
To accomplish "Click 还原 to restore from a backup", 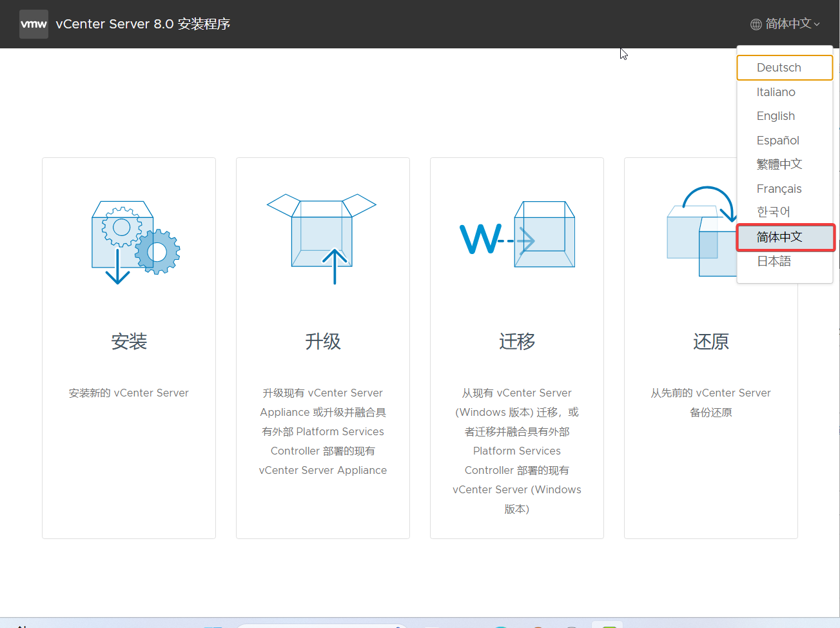I will point(710,341).
